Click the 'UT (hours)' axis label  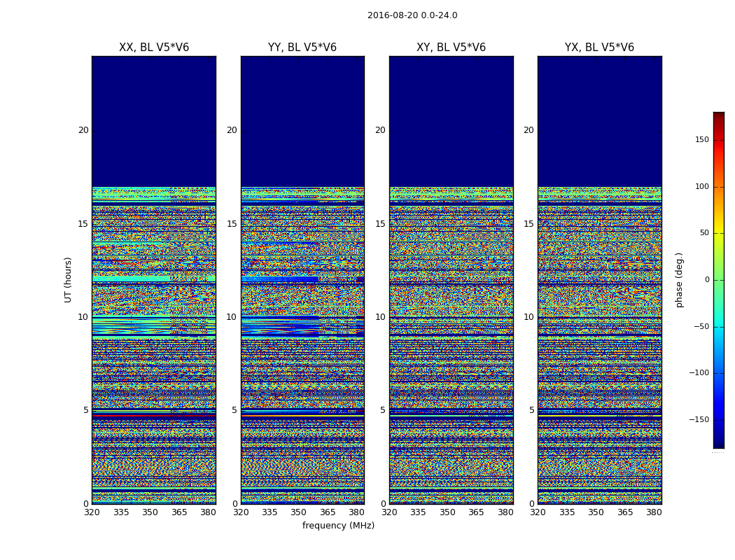(68, 280)
